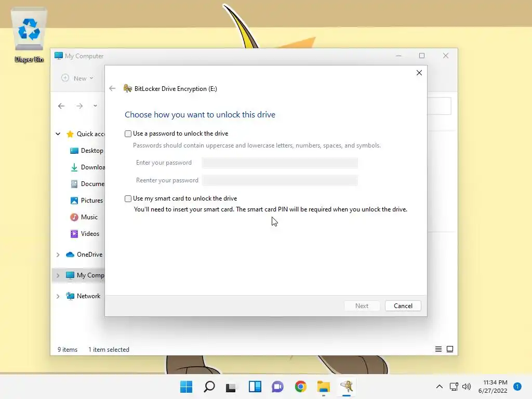
Task: Maximize the My Computer window
Action: click(x=422, y=56)
